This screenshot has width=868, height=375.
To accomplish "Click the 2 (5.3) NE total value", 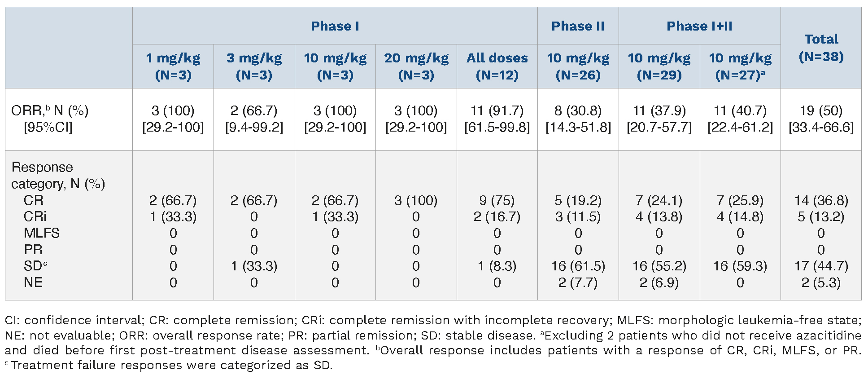I will click(x=821, y=282).
